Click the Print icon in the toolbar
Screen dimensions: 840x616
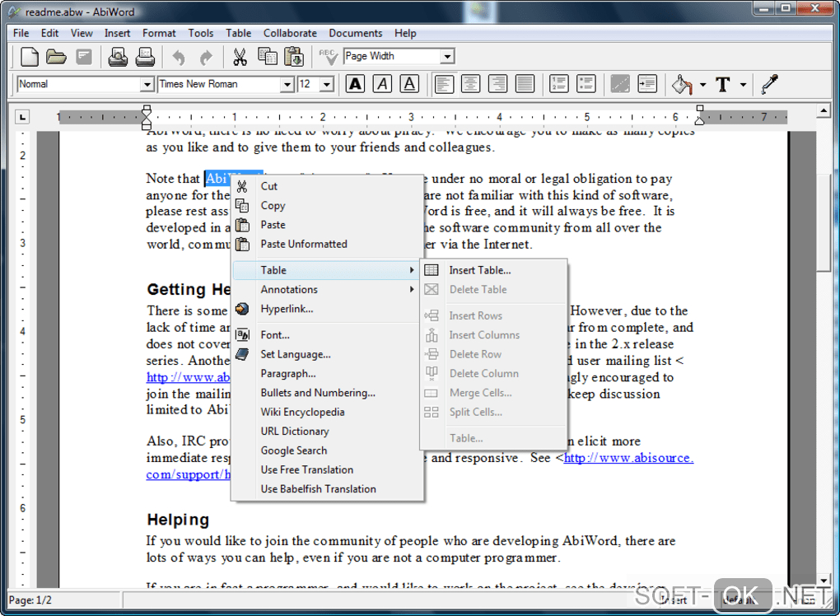point(145,57)
